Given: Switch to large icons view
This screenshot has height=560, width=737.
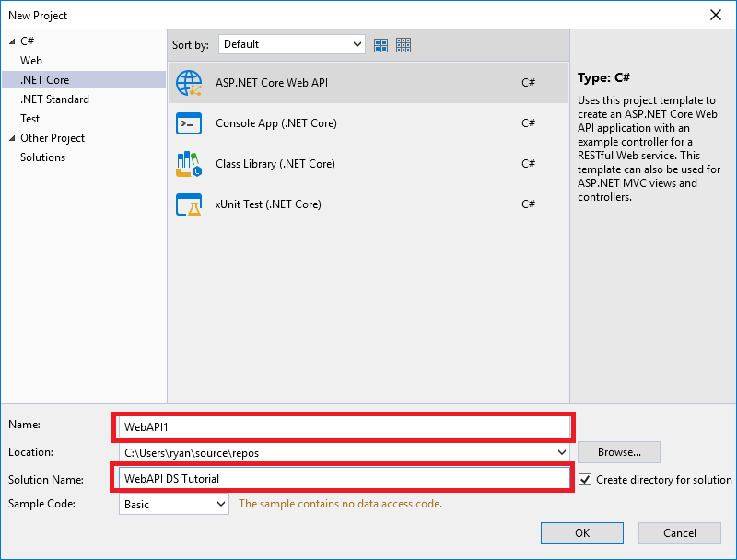Looking at the screenshot, I should pyautogui.click(x=381, y=44).
